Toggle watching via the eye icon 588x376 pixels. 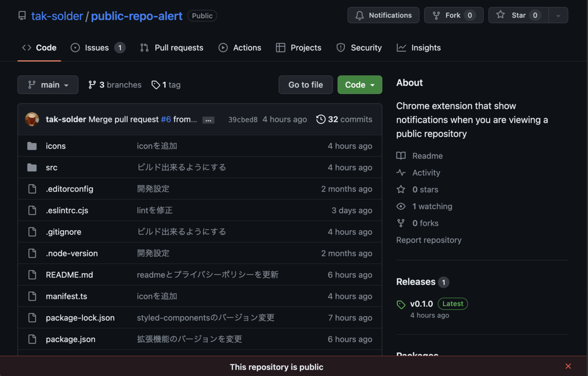(401, 206)
